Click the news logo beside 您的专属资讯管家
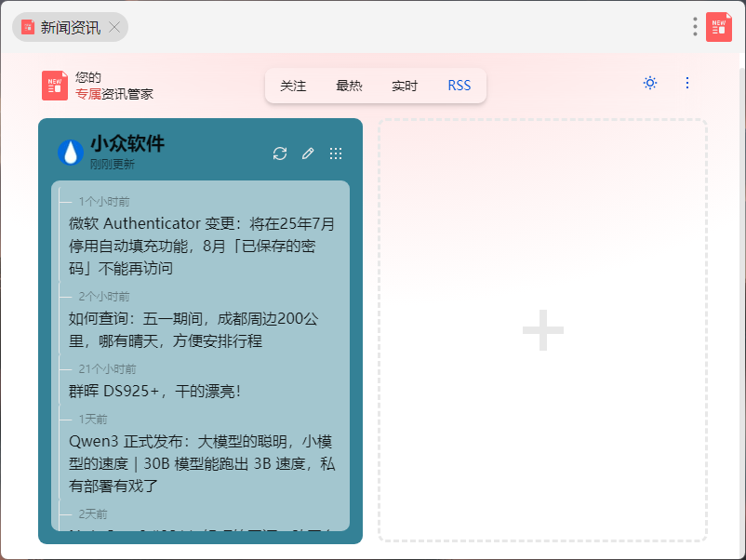The image size is (746, 560). click(x=55, y=86)
